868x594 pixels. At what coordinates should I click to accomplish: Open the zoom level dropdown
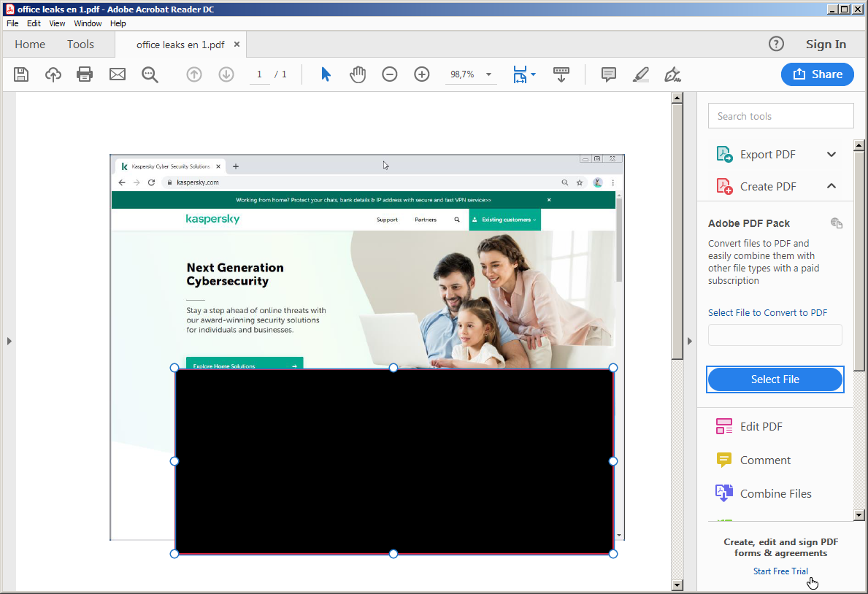tap(489, 74)
